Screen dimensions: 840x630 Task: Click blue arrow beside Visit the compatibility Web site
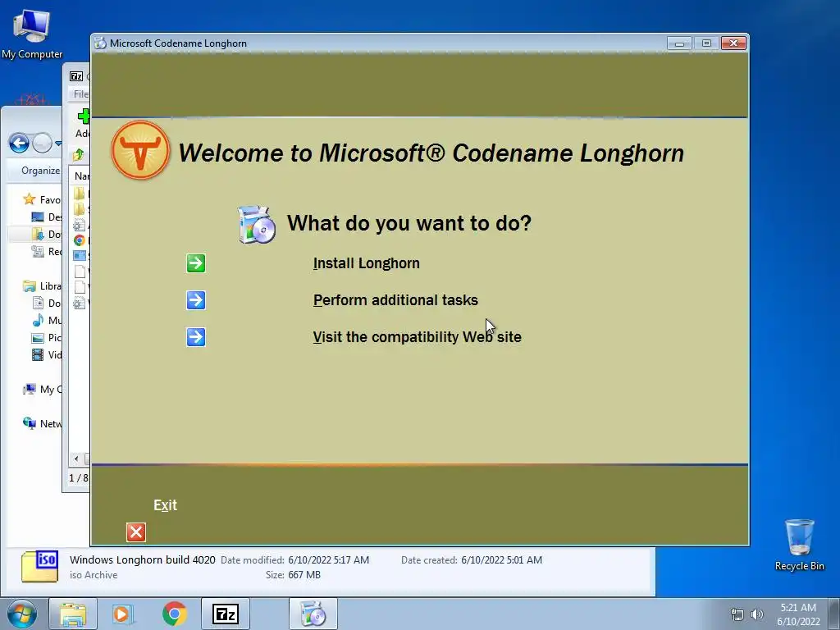pyautogui.click(x=196, y=337)
